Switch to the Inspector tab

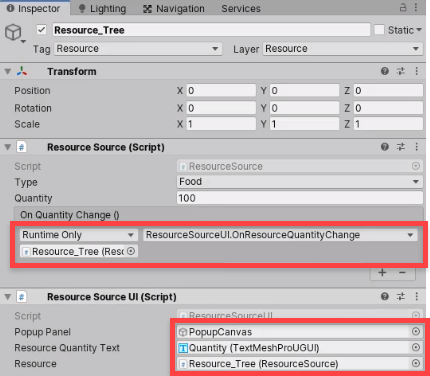[x=34, y=8]
